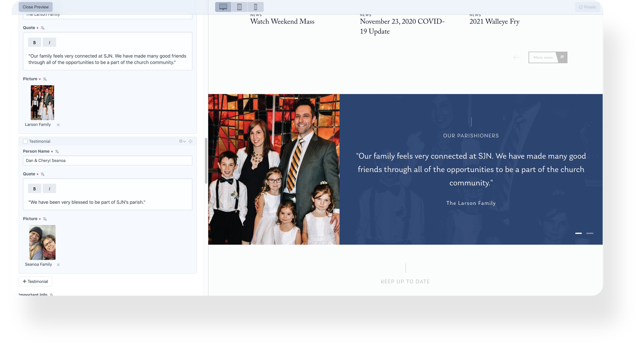Click 'The Larson Family' name in preview

[471, 203]
